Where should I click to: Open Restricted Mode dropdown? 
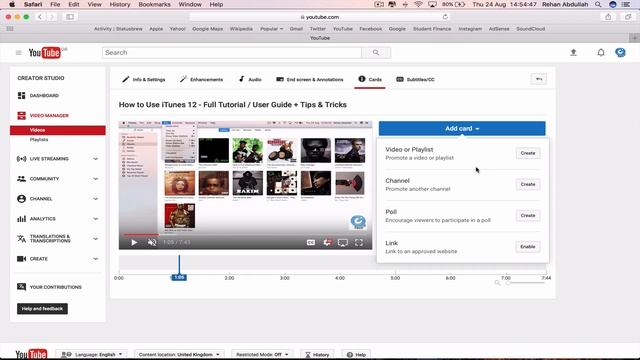[x=262, y=354]
